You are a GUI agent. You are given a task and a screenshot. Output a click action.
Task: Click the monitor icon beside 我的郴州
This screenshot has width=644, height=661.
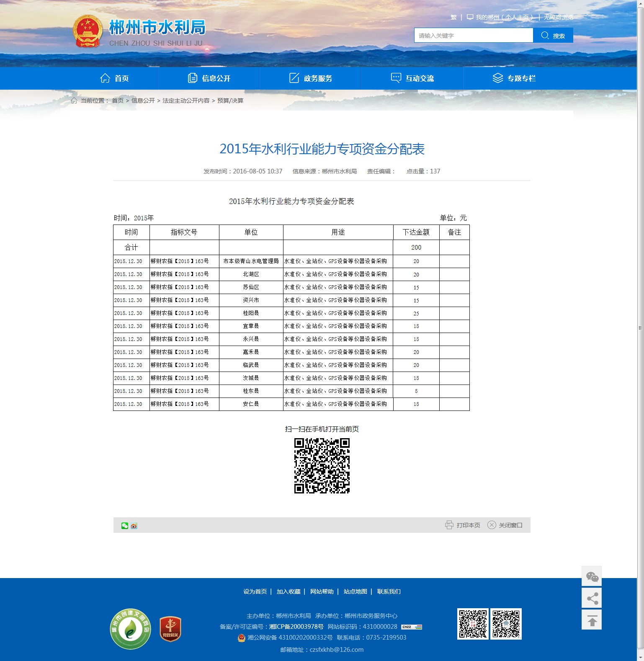470,17
